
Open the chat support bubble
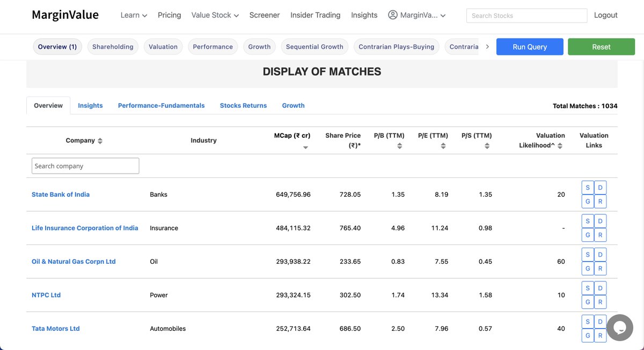click(620, 327)
